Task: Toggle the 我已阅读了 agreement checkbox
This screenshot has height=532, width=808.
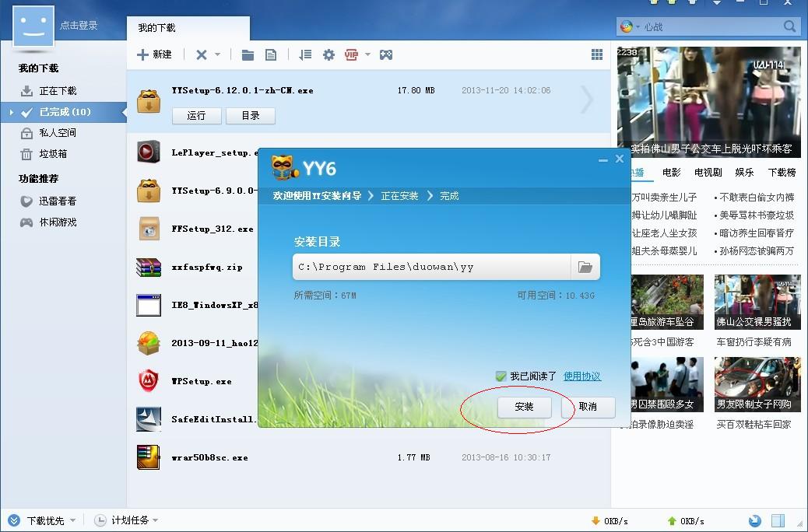Action: (x=501, y=376)
